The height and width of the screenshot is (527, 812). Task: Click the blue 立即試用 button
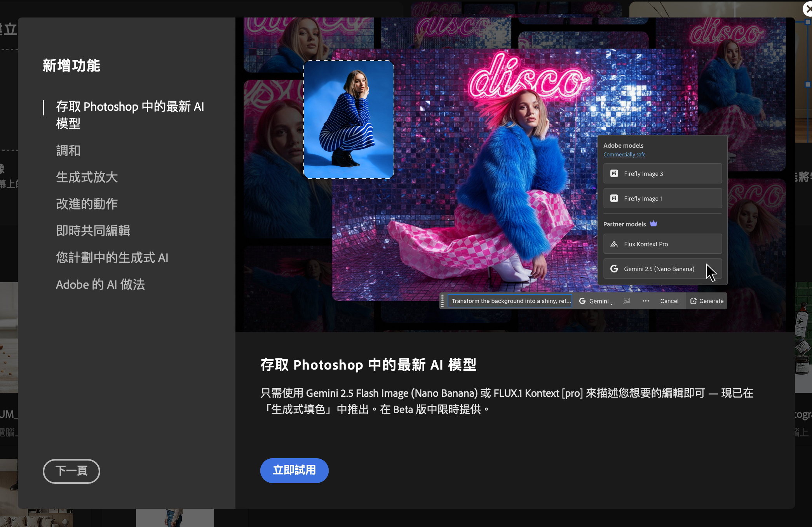click(x=294, y=470)
